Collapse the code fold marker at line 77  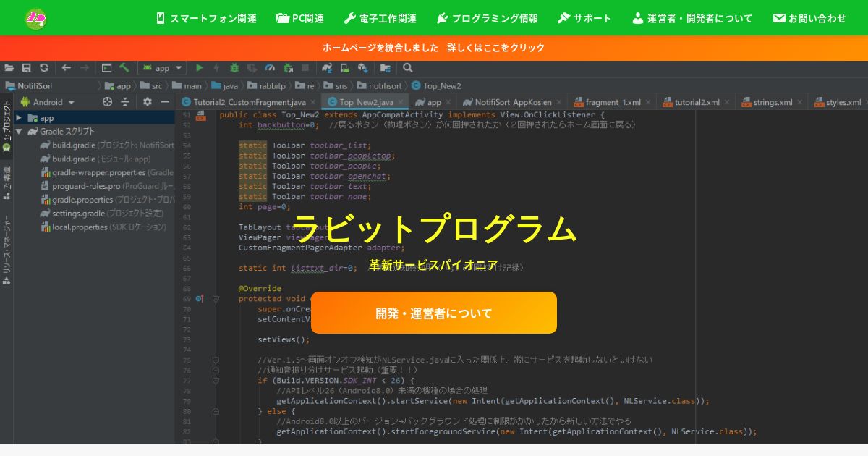click(216, 380)
